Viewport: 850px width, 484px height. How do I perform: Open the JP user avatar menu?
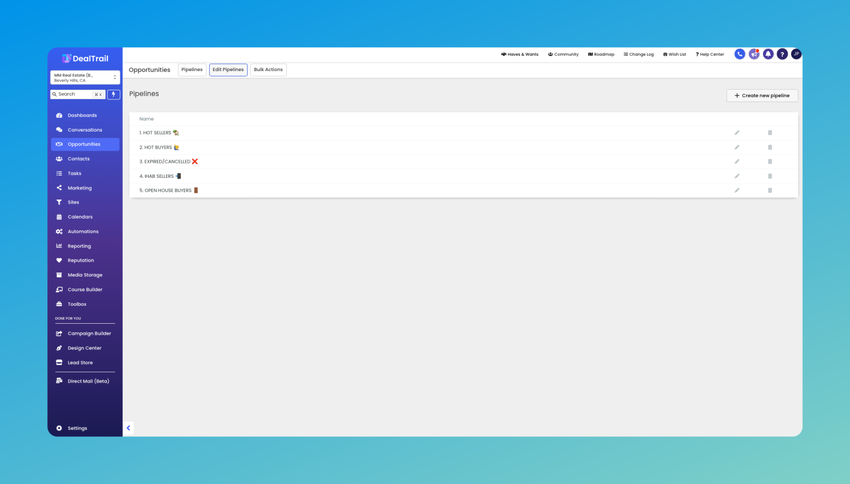tap(796, 54)
